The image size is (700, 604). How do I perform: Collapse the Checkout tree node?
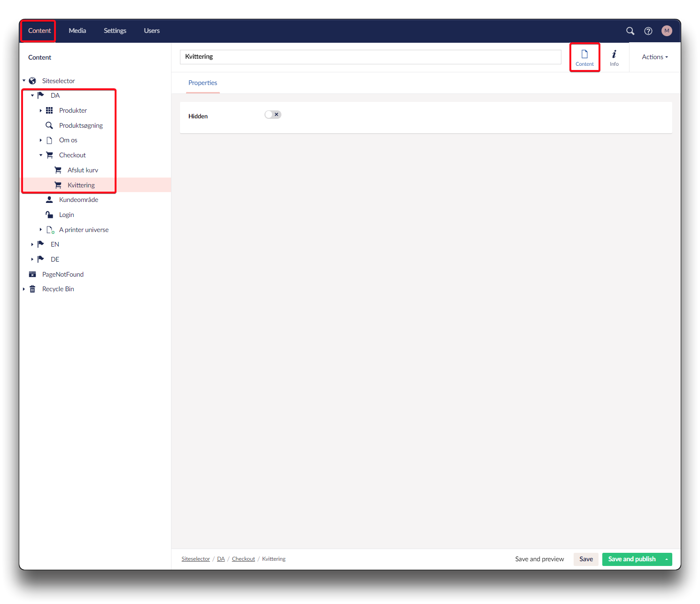[41, 155]
